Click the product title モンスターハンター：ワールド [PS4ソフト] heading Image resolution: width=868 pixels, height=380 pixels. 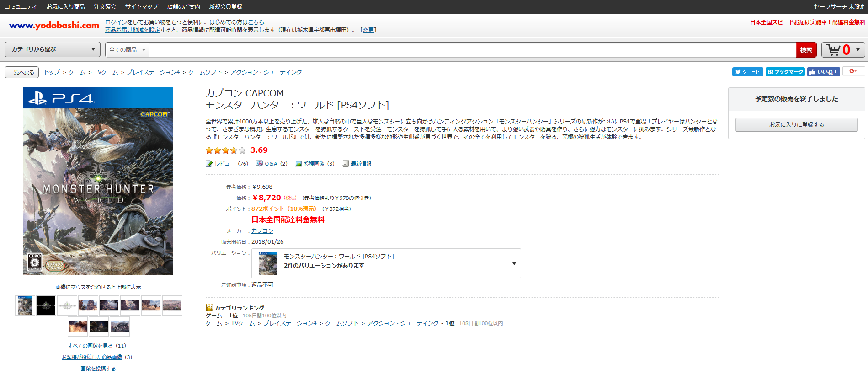(297, 105)
